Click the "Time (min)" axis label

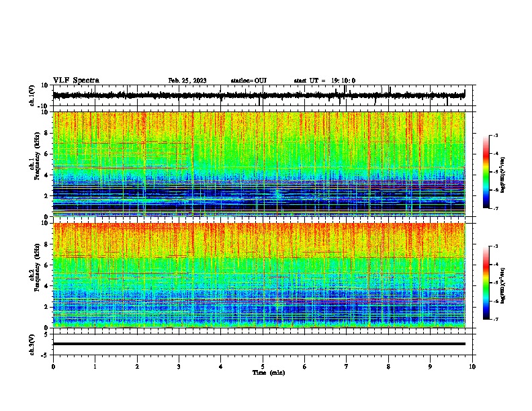click(x=269, y=373)
